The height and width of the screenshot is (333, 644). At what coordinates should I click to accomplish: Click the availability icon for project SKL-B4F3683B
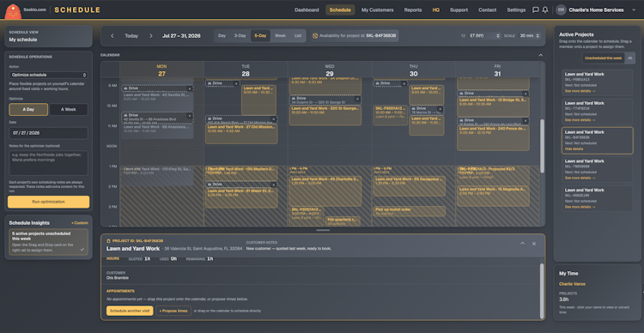(x=315, y=36)
